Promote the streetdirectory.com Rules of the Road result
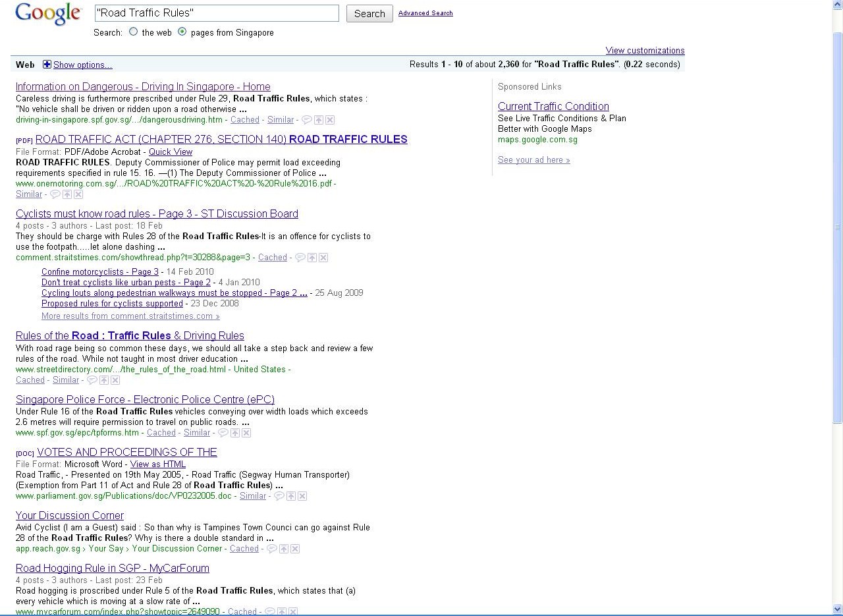 (104, 380)
